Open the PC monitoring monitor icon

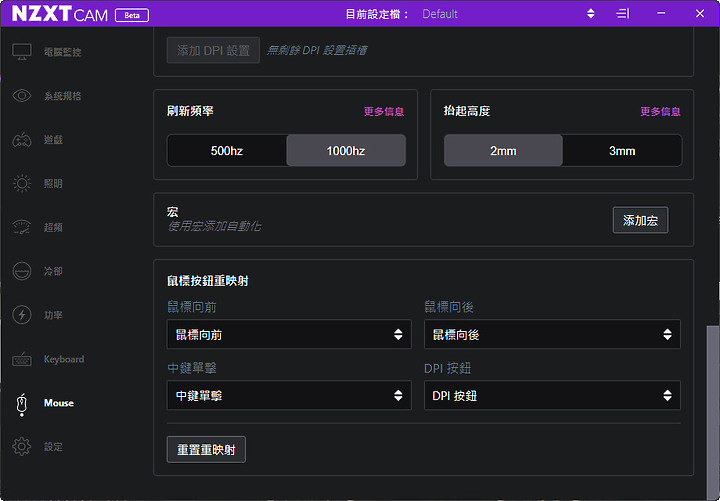22,52
